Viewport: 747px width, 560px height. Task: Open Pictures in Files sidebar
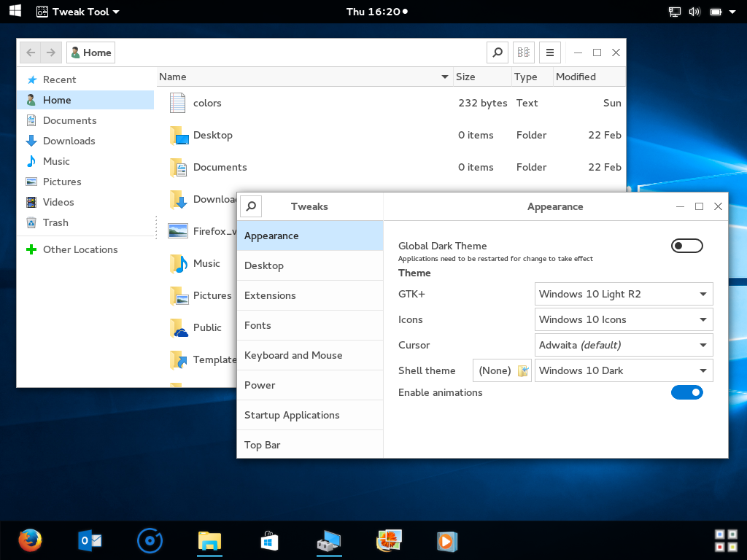pyautogui.click(x=86, y=182)
